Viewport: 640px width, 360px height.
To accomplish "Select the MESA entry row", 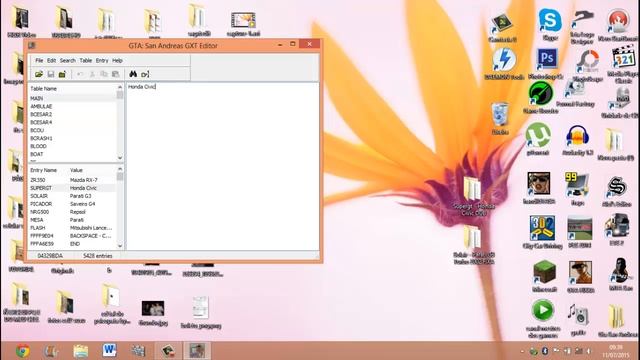I will [72, 220].
